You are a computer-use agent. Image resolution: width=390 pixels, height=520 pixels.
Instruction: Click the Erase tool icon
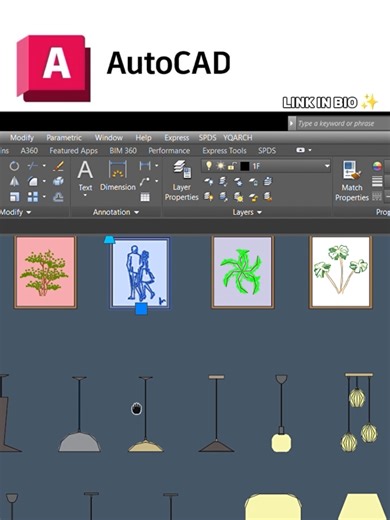(58, 166)
